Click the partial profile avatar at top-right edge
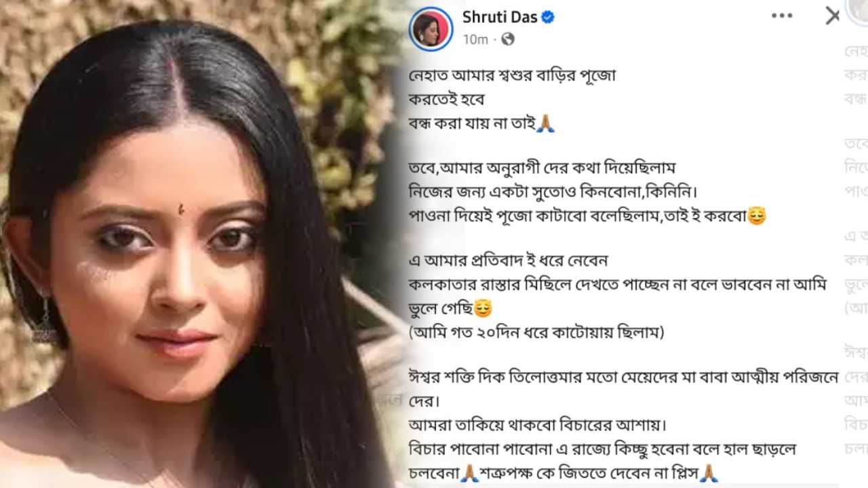 [859, 10]
